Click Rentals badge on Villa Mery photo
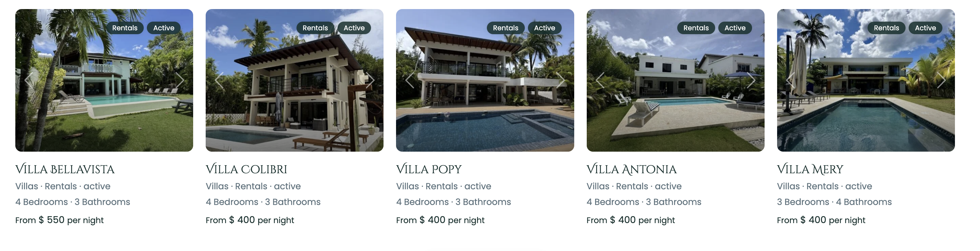This screenshot has height=251, width=980. coord(886,28)
